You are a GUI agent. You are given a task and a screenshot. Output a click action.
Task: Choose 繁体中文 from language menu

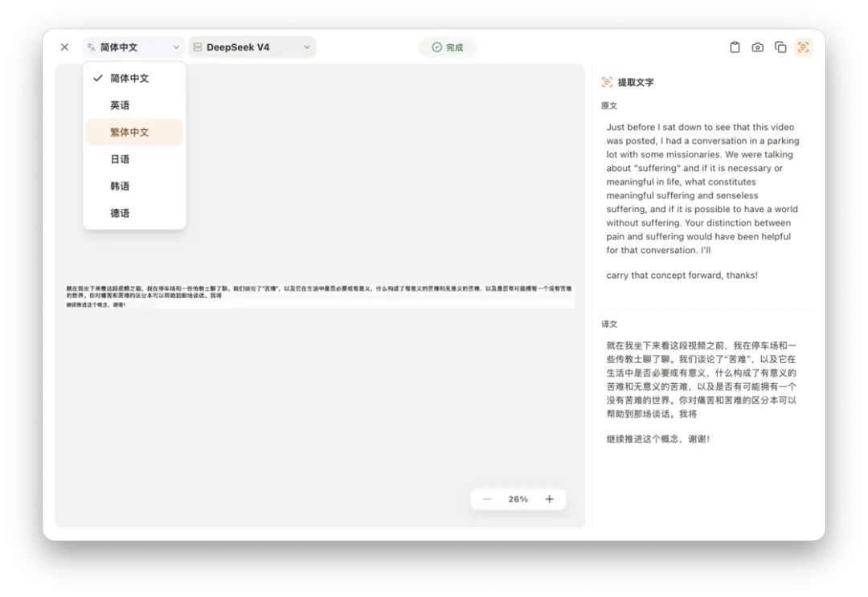pos(134,133)
